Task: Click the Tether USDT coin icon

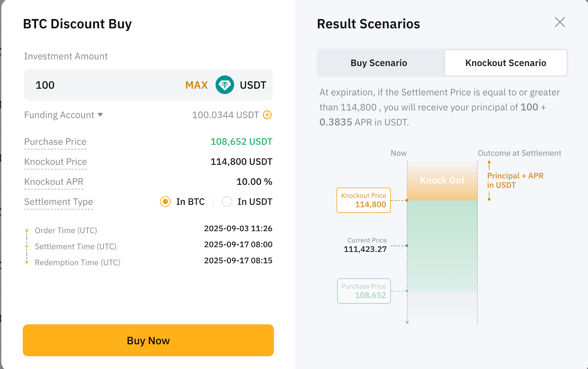Action: point(225,85)
